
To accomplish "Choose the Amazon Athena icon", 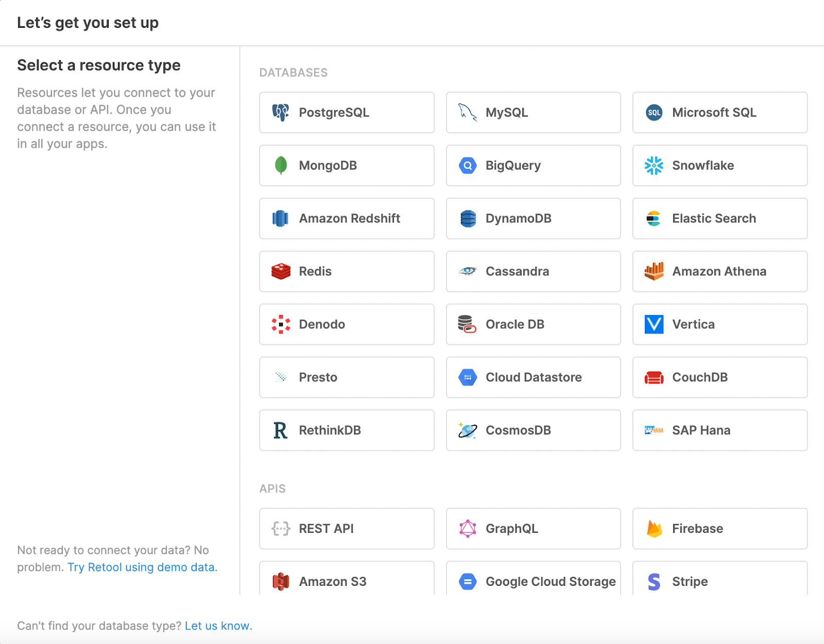I will point(654,271).
